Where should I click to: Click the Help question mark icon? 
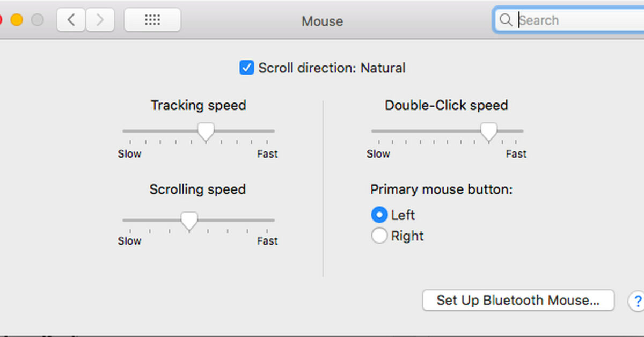pos(636,302)
